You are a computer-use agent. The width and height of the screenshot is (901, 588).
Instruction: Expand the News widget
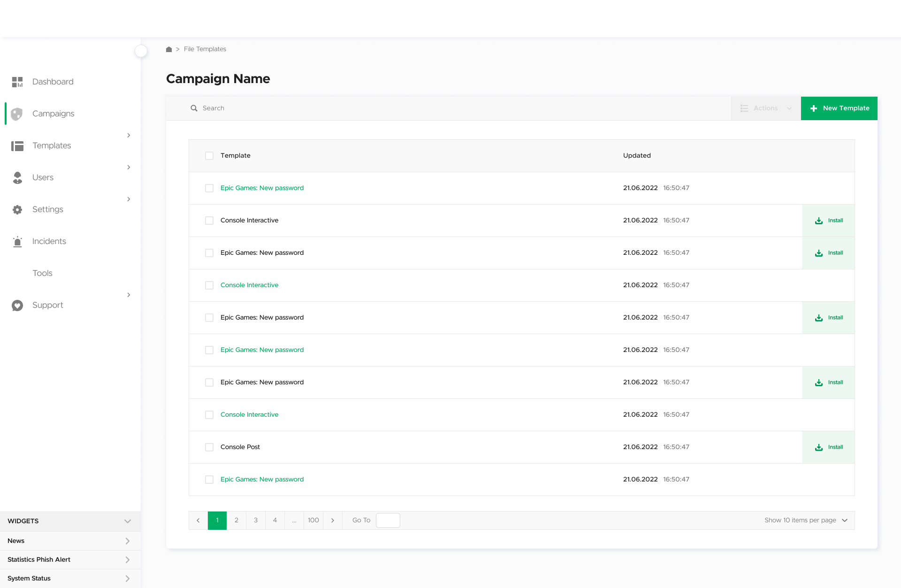(x=70, y=541)
